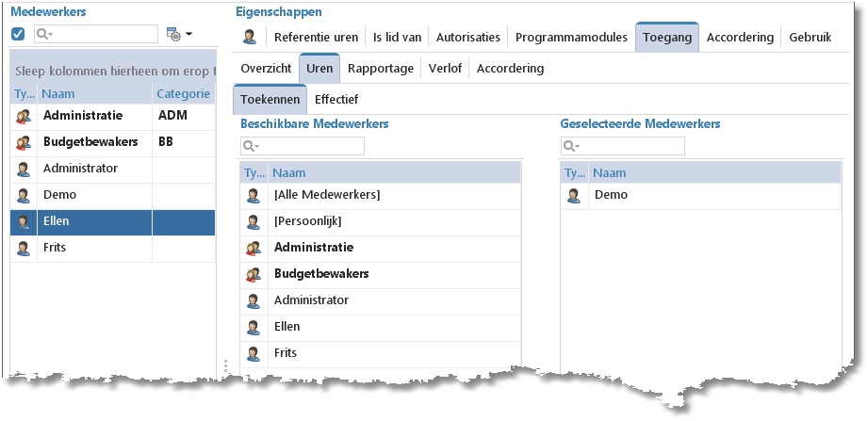Click the Ellen user icon in Medewerkers list

click(x=24, y=222)
